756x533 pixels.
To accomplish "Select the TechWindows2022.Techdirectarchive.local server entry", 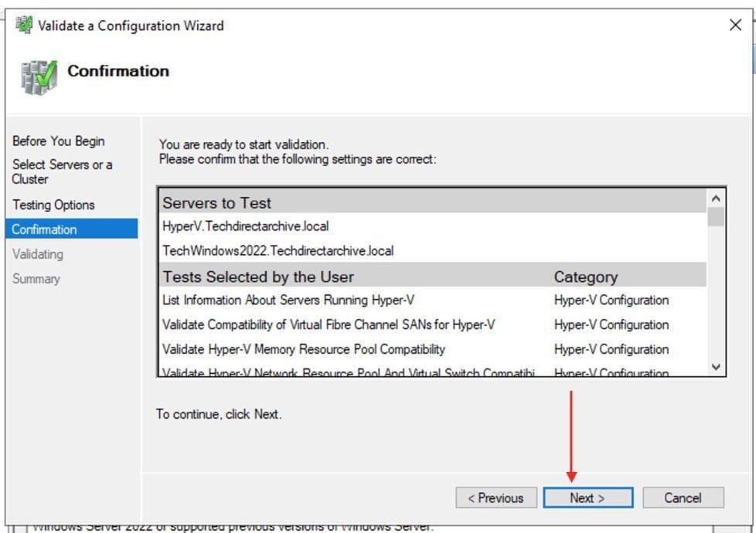I will click(278, 251).
